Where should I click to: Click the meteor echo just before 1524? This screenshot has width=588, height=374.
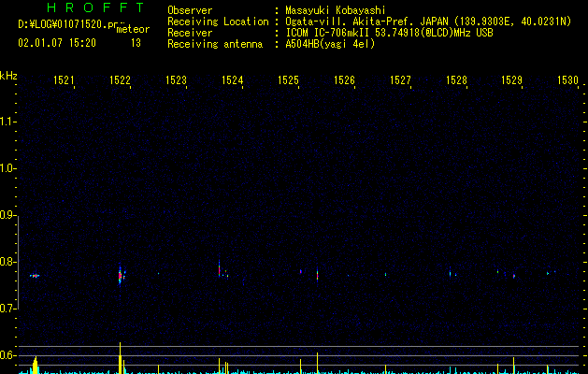pos(220,269)
